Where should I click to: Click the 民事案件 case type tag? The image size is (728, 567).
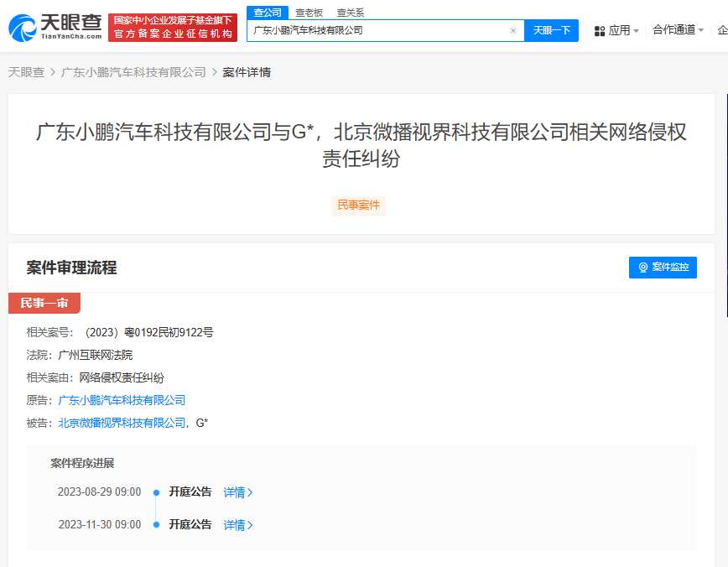click(x=358, y=205)
